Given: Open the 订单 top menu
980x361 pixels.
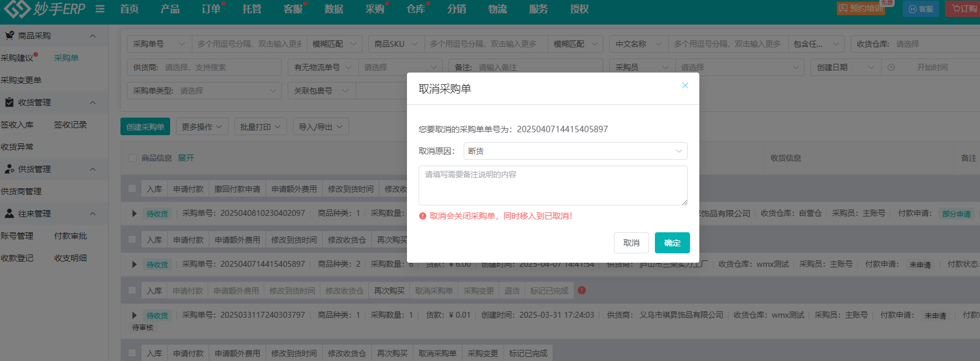Looking at the screenshot, I should [x=211, y=9].
